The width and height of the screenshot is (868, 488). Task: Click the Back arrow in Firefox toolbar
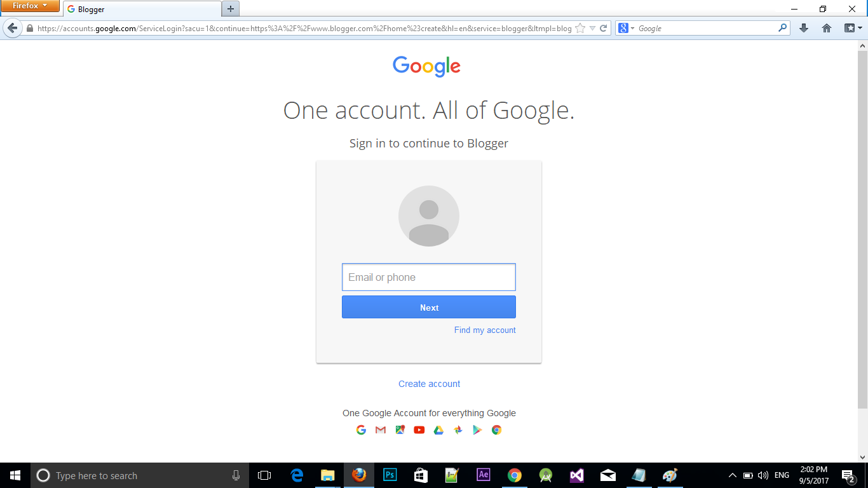(x=12, y=28)
